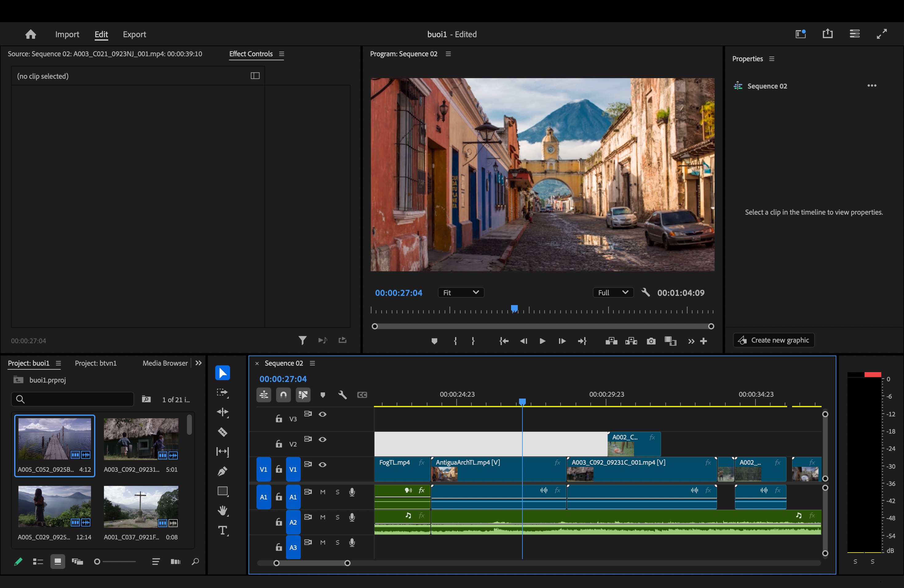Select the Rectangle tool

[x=223, y=491]
